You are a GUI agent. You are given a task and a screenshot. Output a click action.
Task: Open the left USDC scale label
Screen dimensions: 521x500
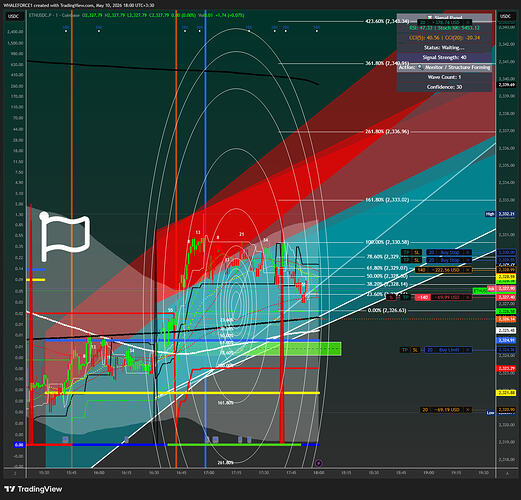[x=14, y=16]
